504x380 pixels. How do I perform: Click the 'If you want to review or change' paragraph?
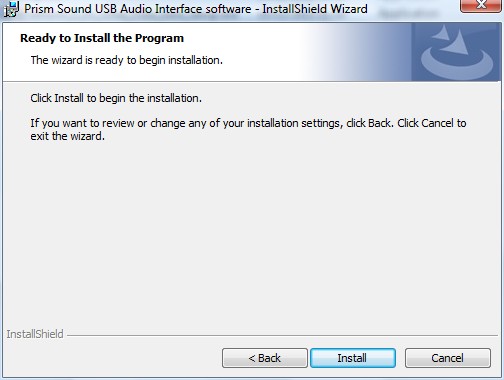tap(248, 130)
